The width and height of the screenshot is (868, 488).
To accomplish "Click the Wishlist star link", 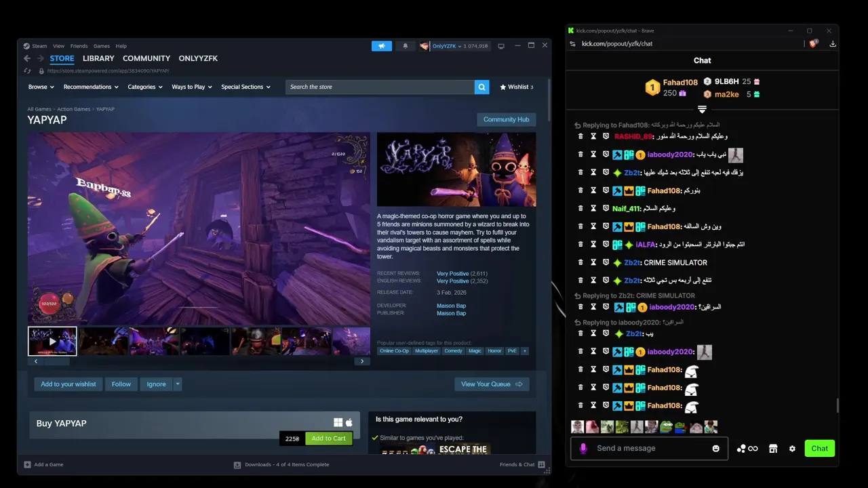I will click(x=516, y=87).
